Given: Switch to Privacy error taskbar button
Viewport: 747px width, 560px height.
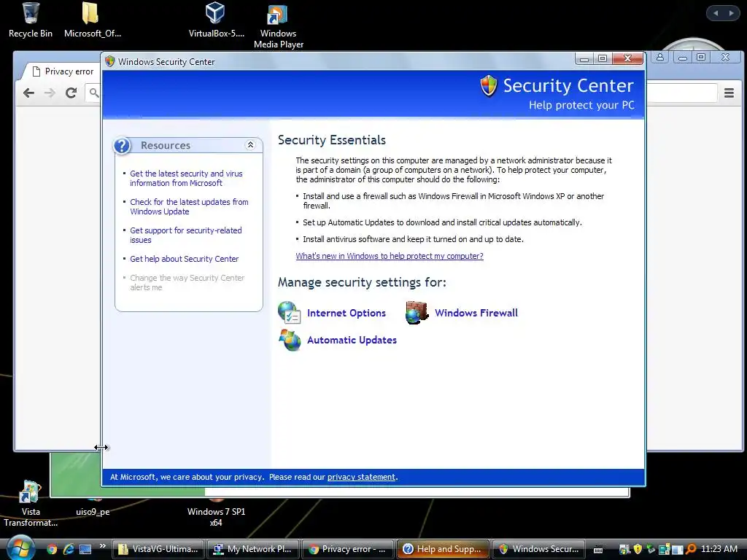Looking at the screenshot, I should 348,549.
